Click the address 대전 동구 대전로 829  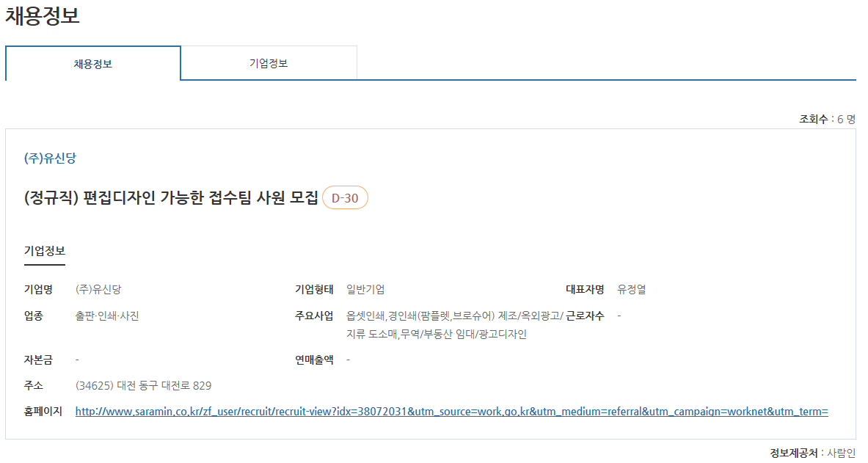(143, 385)
